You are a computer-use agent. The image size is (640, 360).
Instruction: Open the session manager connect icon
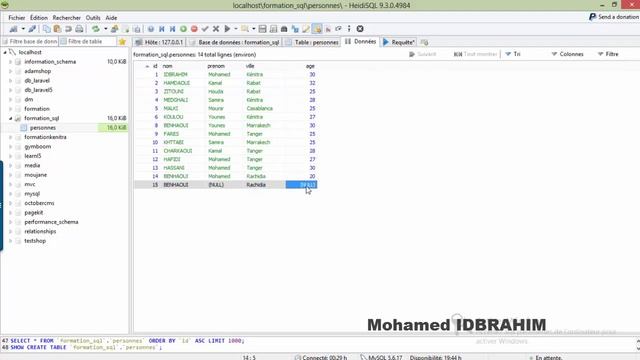13,29
